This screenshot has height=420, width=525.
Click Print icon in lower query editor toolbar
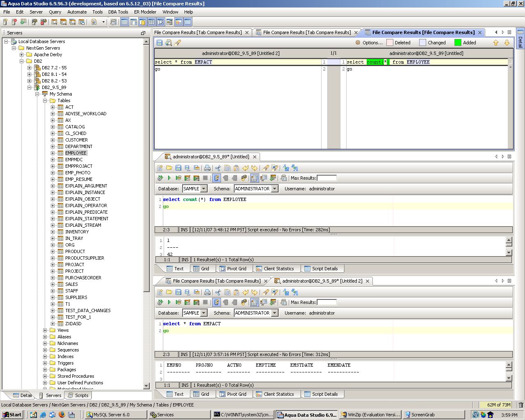[207, 292]
